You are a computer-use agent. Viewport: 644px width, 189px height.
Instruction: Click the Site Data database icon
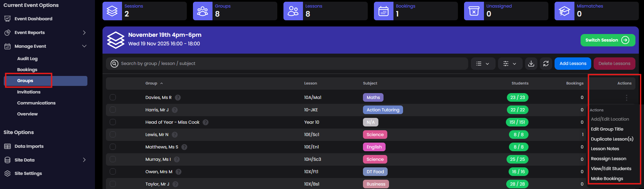tap(7, 160)
